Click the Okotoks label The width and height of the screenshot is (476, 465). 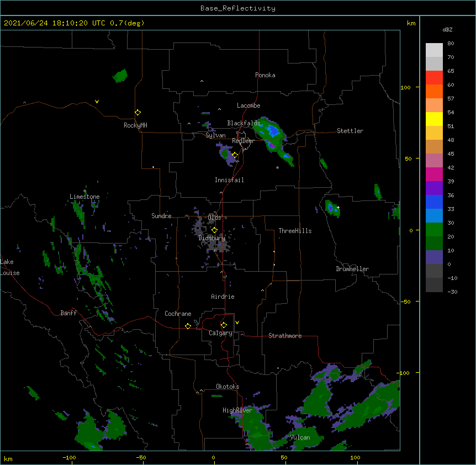[228, 387]
